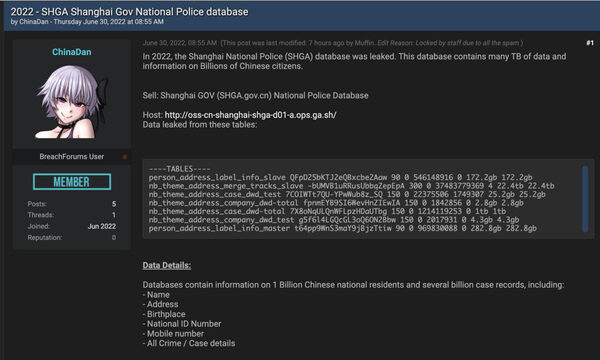Image resolution: width=600 pixels, height=360 pixels.
Task: Click the Posts count value 5
Action: pyautogui.click(x=114, y=204)
